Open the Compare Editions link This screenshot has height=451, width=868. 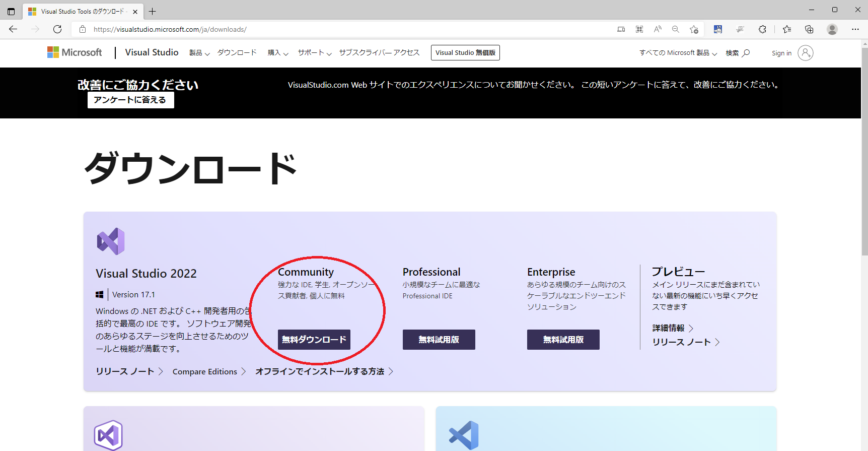(209, 371)
